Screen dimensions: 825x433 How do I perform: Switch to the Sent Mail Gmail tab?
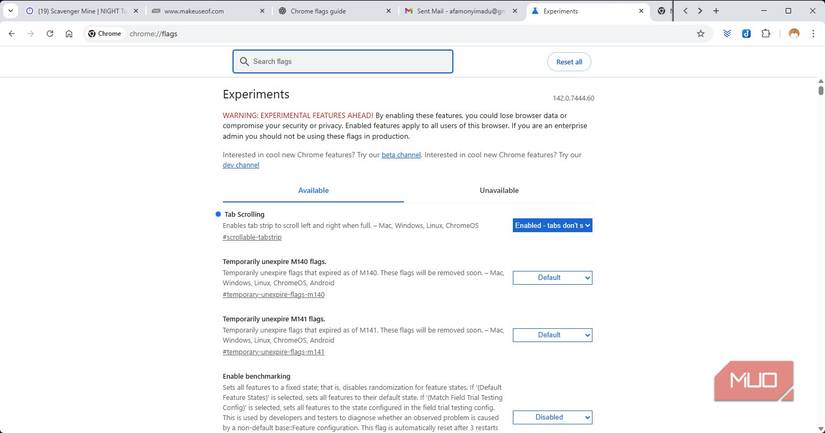[460, 11]
